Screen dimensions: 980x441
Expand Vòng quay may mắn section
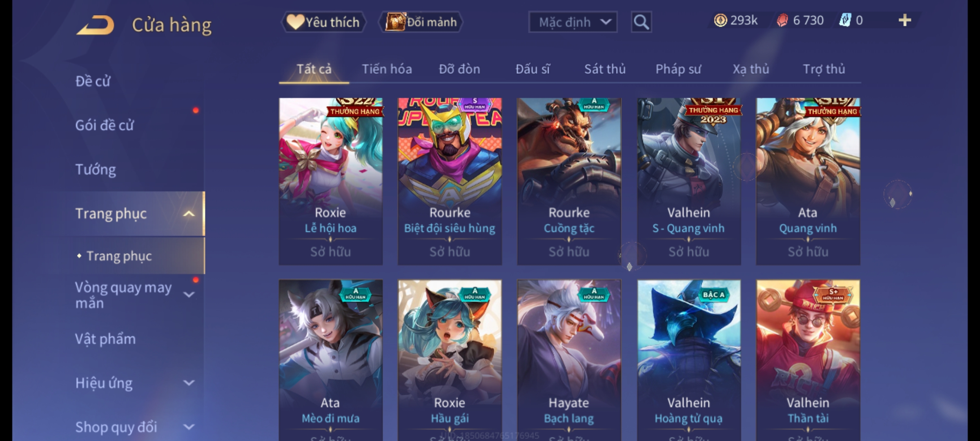click(189, 294)
